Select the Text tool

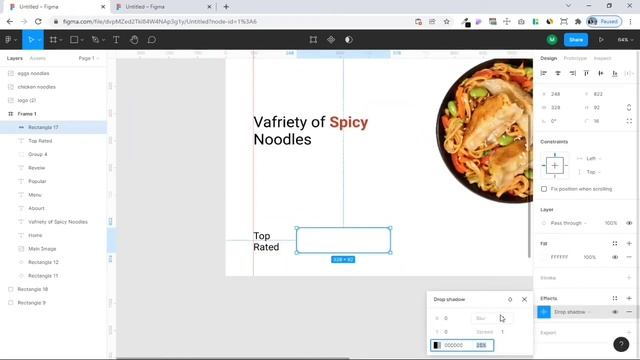click(x=116, y=40)
